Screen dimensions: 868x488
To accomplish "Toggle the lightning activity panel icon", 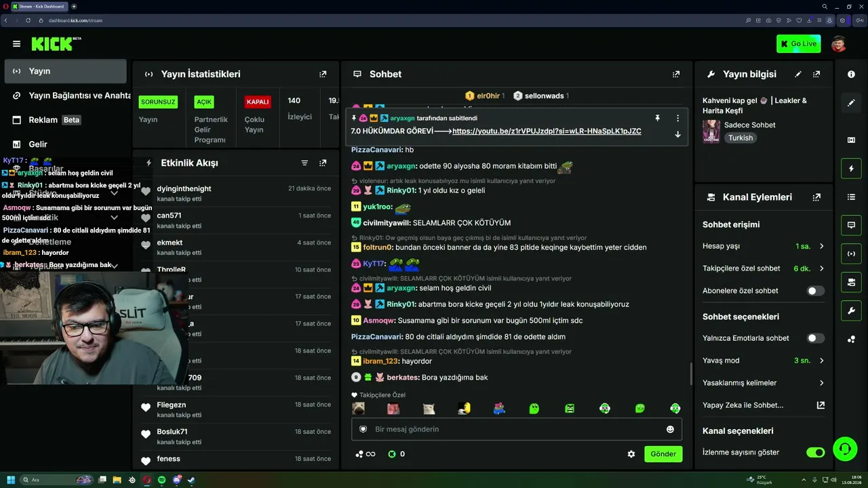I will click(851, 168).
